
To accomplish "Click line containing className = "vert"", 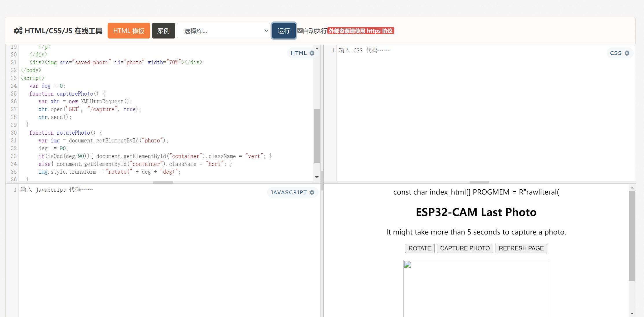I will 155,156.
